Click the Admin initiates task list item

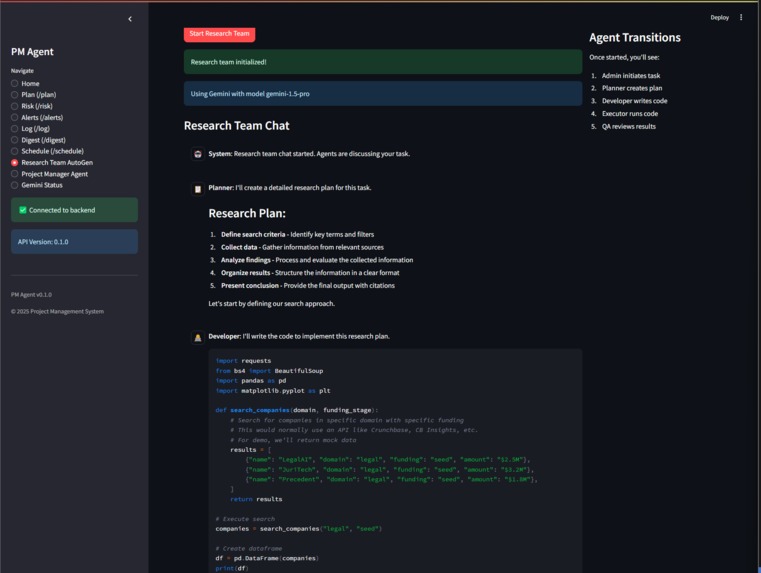point(631,76)
